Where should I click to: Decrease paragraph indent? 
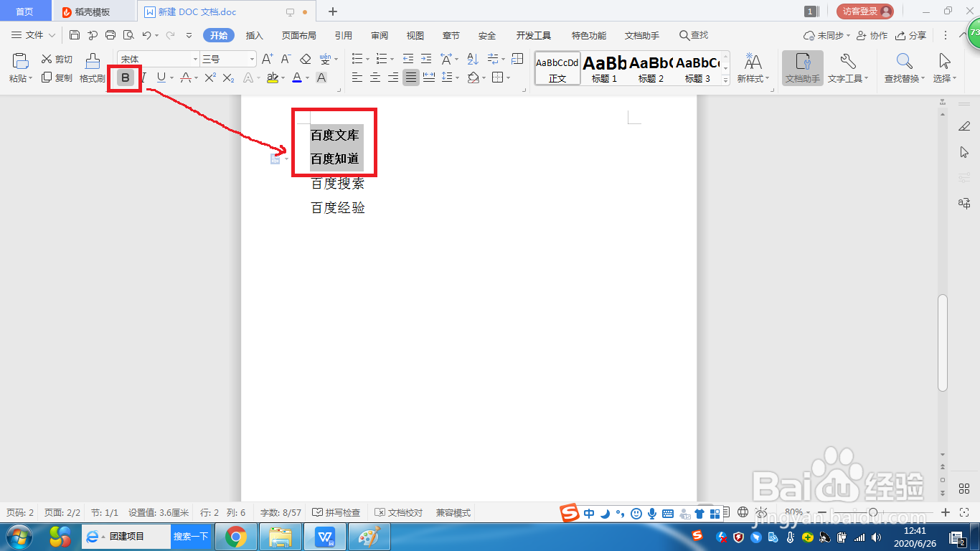coord(408,59)
